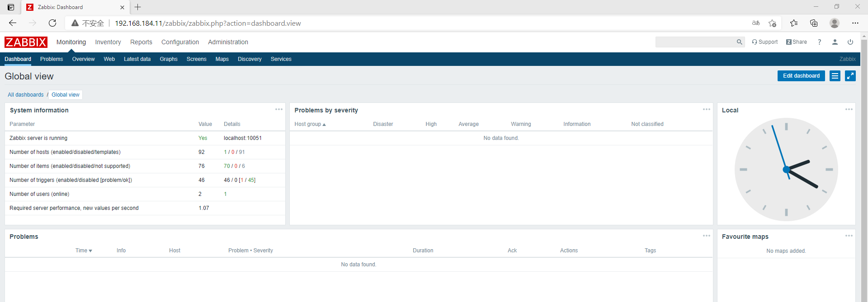
Task: Go to Discovery submenu
Action: pos(250,59)
